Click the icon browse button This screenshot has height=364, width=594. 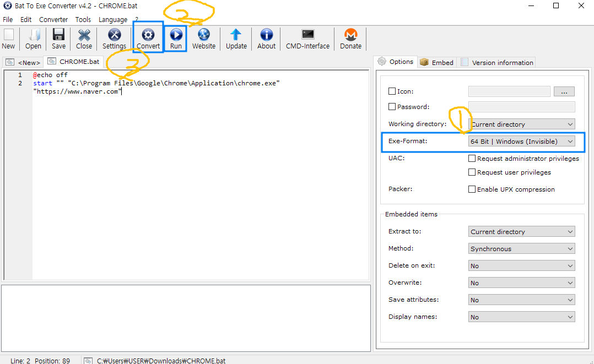click(x=564, y=91)
